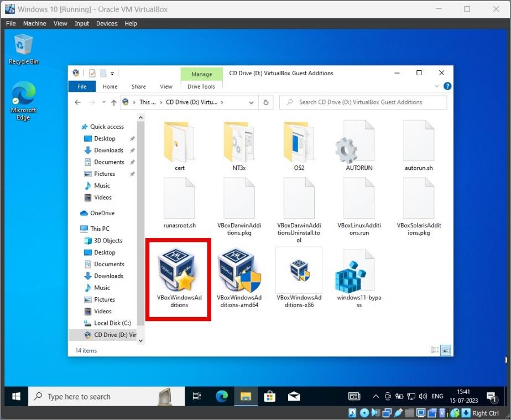
Task: Select VBoxSolarisAdditions.pkg file
Action: (x=419, y=198)
